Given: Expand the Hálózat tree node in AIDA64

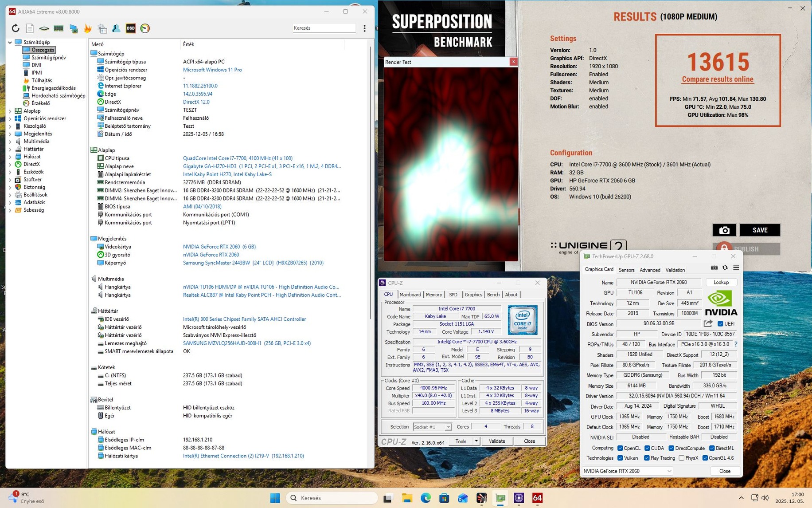Looking at the screenshot, I should 10,157.
